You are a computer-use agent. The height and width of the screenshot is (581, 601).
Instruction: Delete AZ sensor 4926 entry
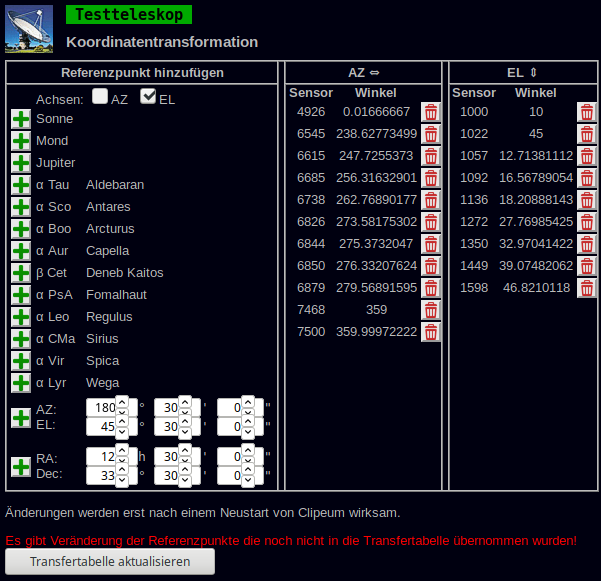(431, 112)
